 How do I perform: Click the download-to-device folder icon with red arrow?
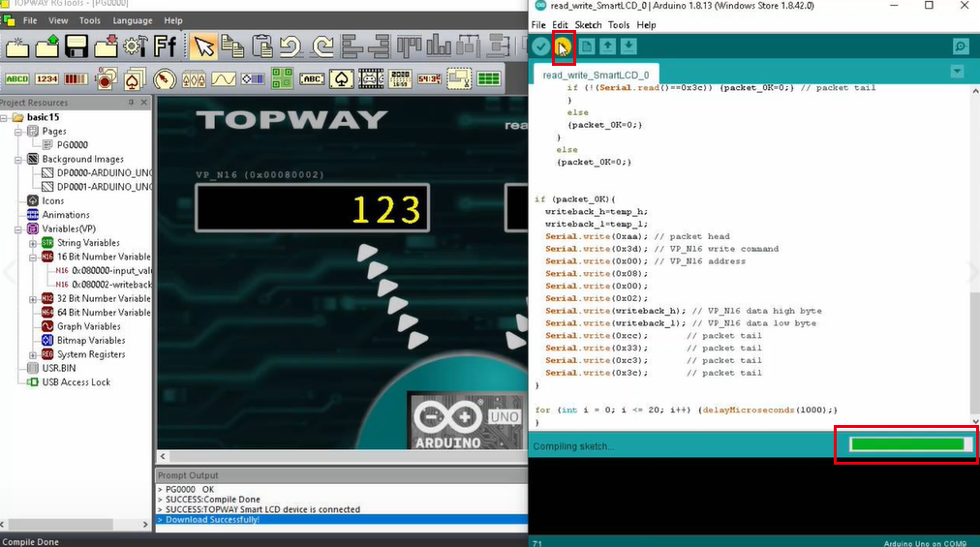106,46
